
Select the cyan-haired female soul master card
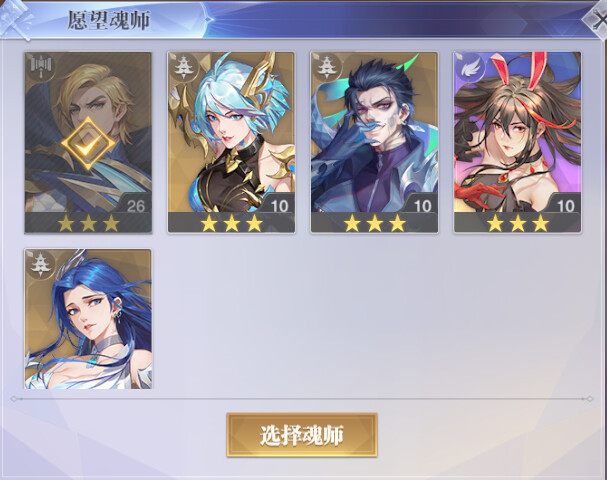231,142
